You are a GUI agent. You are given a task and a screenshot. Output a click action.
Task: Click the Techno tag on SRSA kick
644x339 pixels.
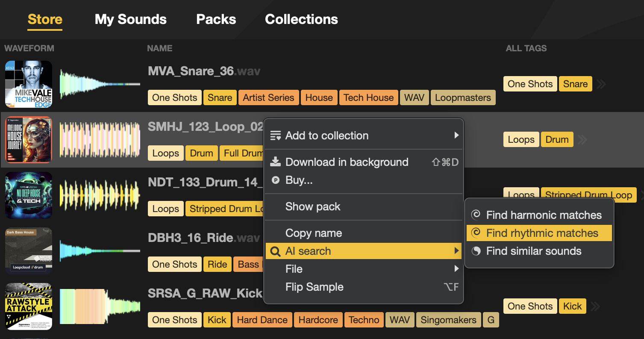(364, 320)
